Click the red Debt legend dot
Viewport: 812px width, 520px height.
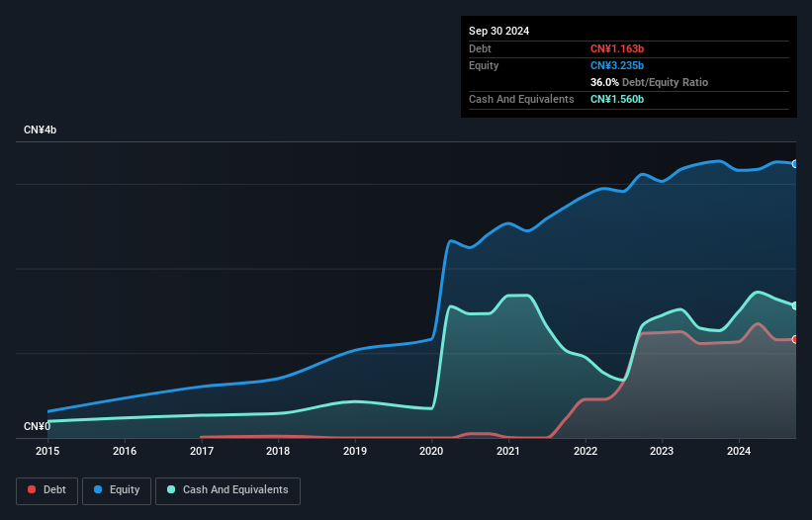32,489
